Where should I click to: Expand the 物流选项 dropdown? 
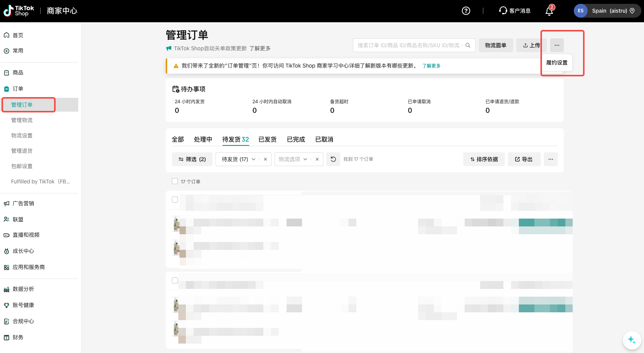(305, 159)
